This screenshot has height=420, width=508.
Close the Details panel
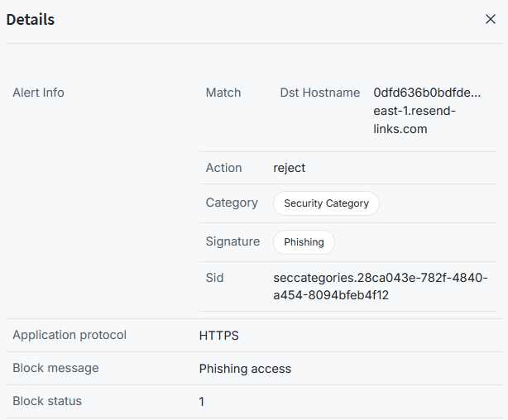pyautogui.click(x=490, y=19)
